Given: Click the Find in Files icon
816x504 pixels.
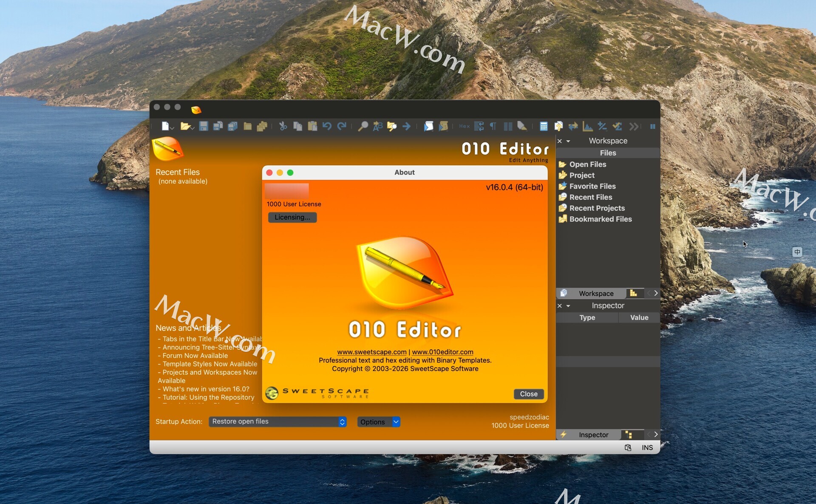Looking at the screenshot, I should click(392, 126).
